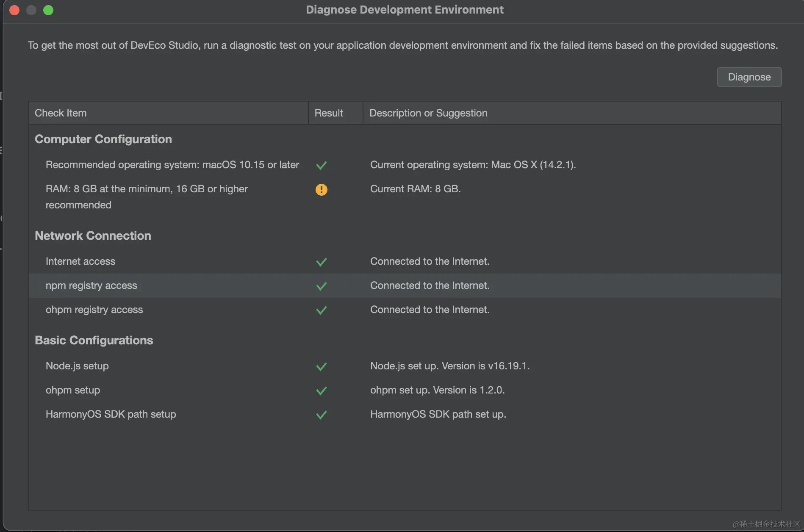Screen dimensions: 804x532
Task: Click the Computer Configuration section heading
Action: tap(103, 139)
